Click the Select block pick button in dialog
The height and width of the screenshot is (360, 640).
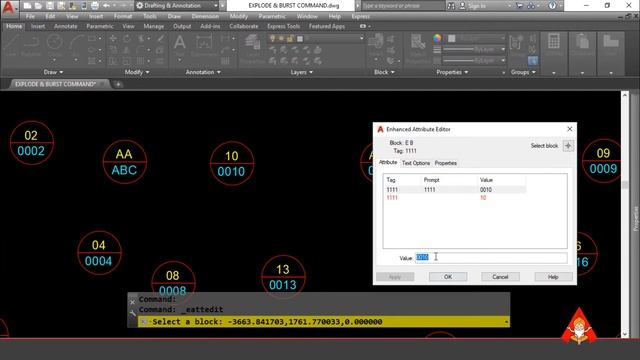point(568,146)
